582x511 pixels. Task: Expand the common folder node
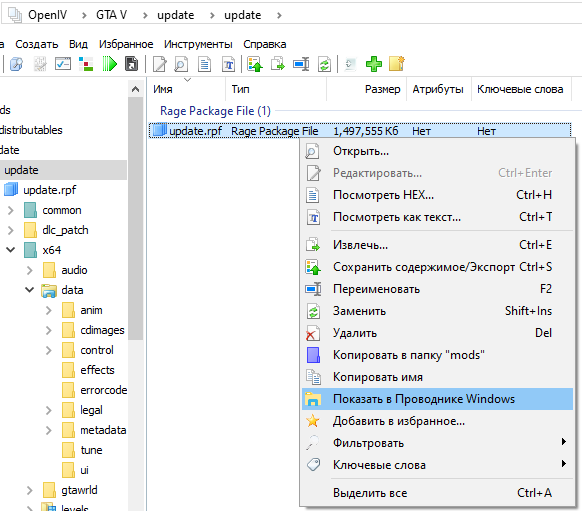click(x=11, y=210)
